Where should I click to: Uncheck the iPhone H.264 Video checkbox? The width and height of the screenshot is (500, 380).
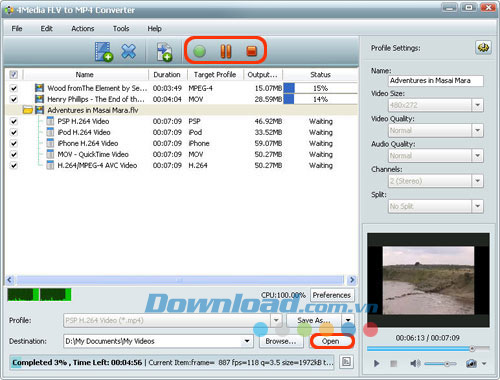tap(14, 143)
